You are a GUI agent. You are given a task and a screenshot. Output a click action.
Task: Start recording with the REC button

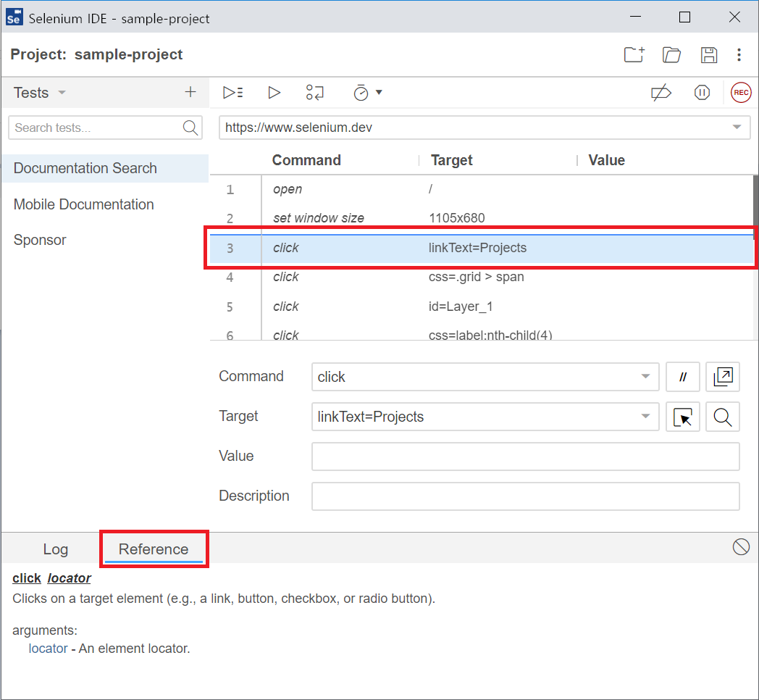point(740,93)
